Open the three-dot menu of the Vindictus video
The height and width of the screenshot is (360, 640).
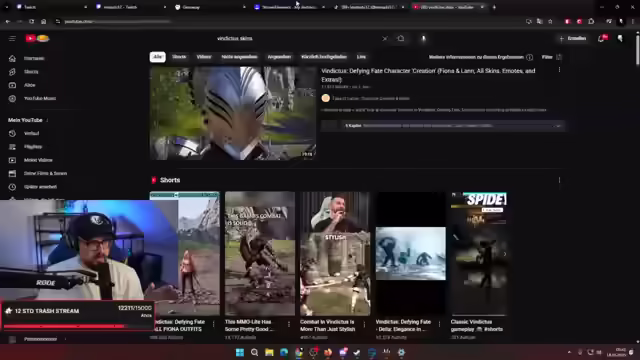[559, 70]
